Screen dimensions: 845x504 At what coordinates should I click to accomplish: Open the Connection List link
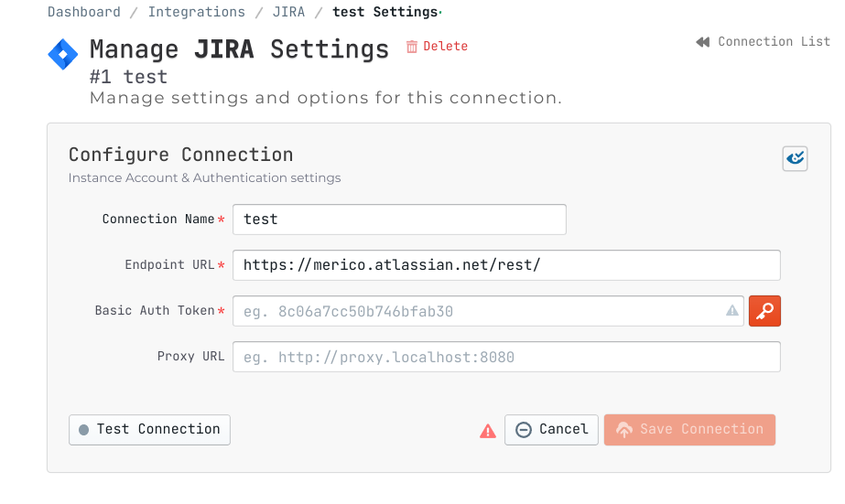pos(774,42)
